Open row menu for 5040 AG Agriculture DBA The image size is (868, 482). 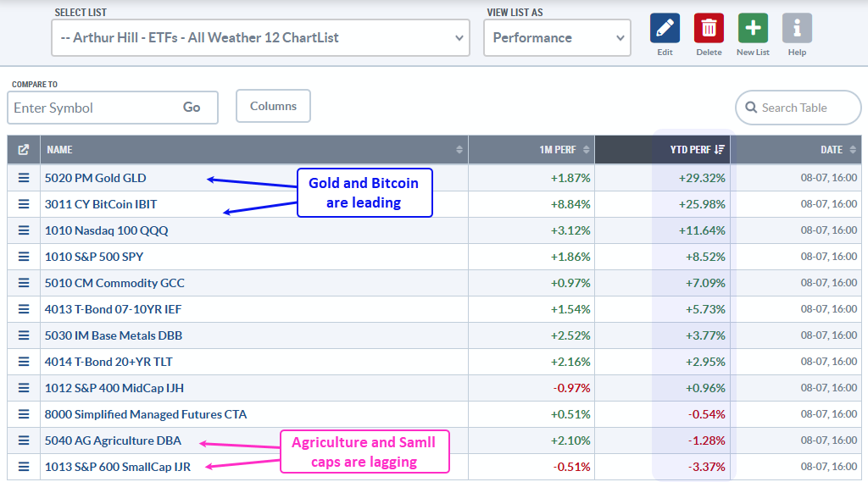click(x=24, y=440)
